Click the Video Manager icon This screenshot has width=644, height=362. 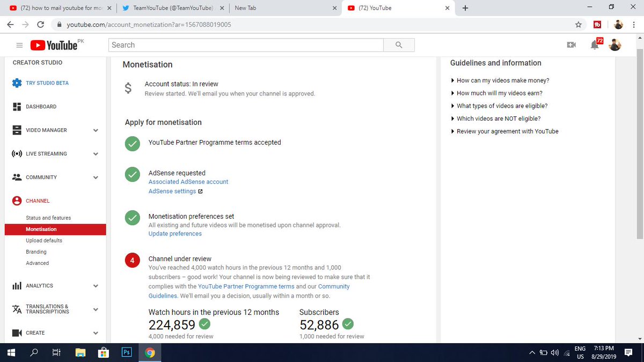tap(17, 130)
